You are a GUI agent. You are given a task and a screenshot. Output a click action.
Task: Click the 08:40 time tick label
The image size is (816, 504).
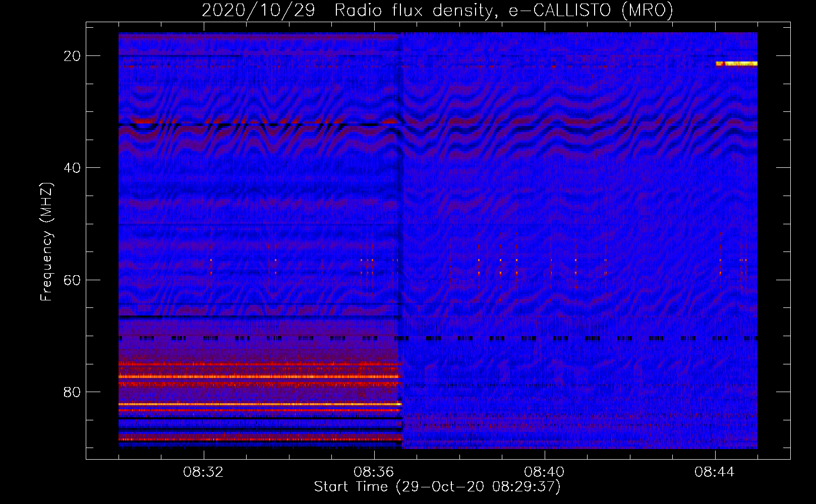545,472
